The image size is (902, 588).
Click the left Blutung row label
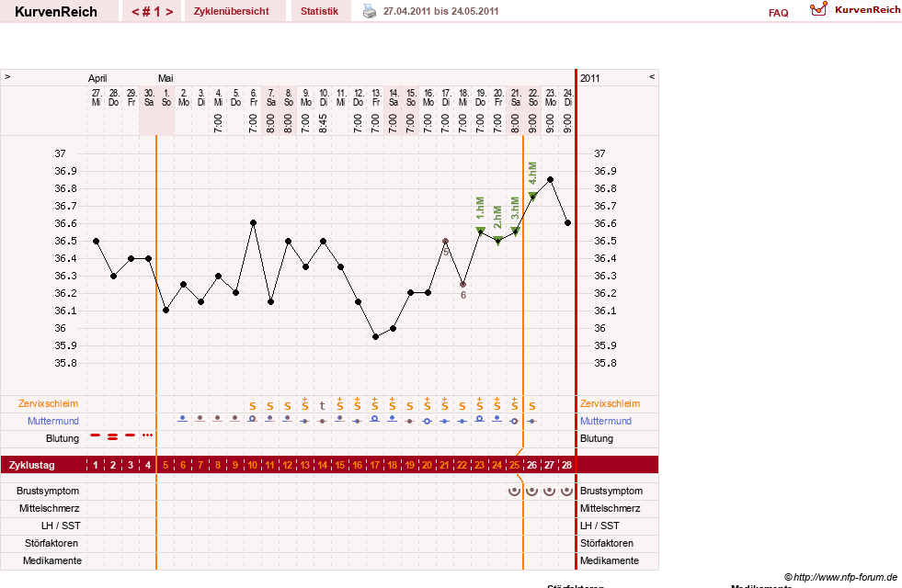point(63,438)
